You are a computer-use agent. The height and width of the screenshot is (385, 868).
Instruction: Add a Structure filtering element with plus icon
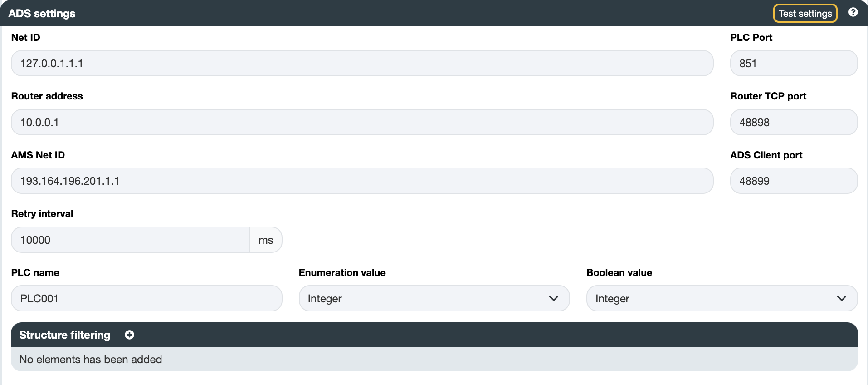coord(129,335)
